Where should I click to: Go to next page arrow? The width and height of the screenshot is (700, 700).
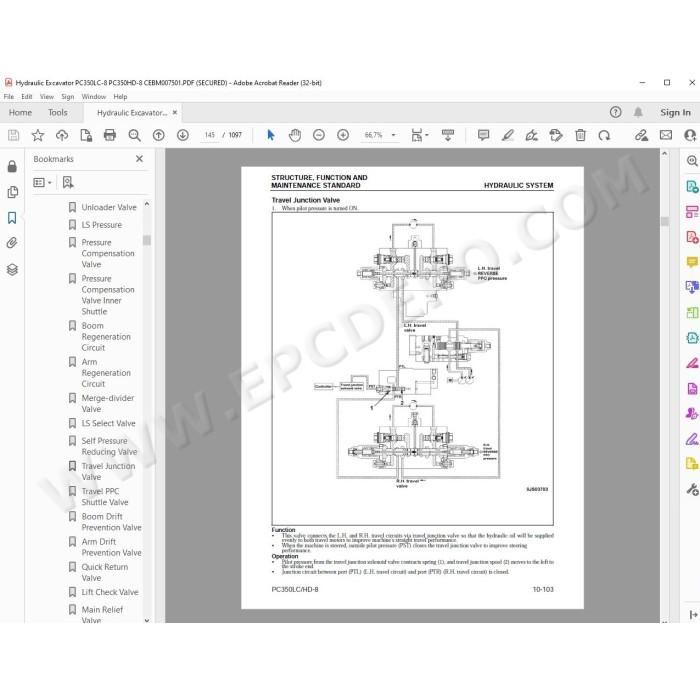point(183,135)
